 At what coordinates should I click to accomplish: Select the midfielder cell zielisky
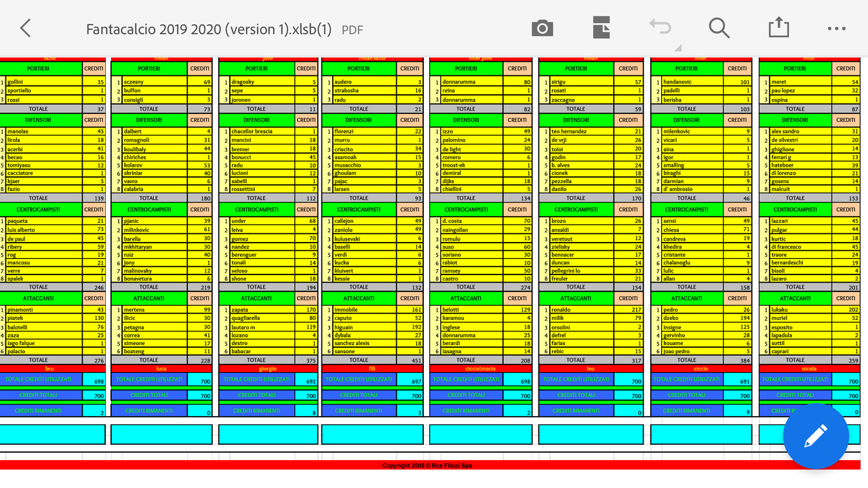(583, 247)
